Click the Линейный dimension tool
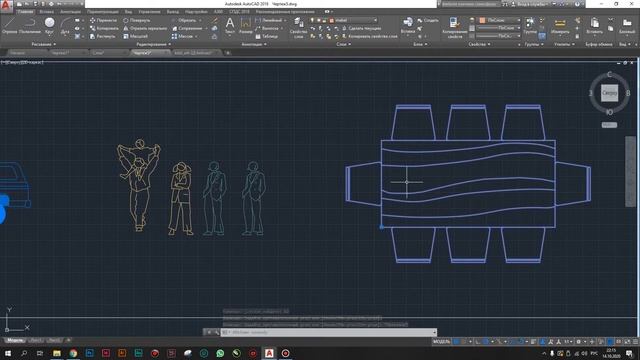 click(x=269, y=20)
